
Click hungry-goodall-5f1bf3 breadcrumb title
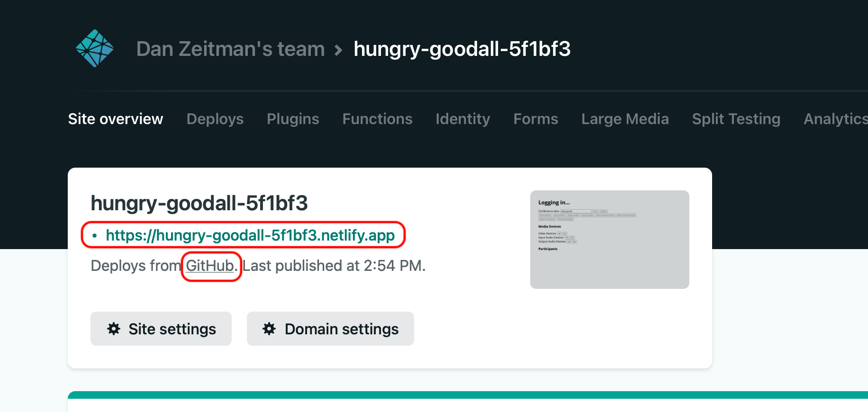click(x=462, y=49)
